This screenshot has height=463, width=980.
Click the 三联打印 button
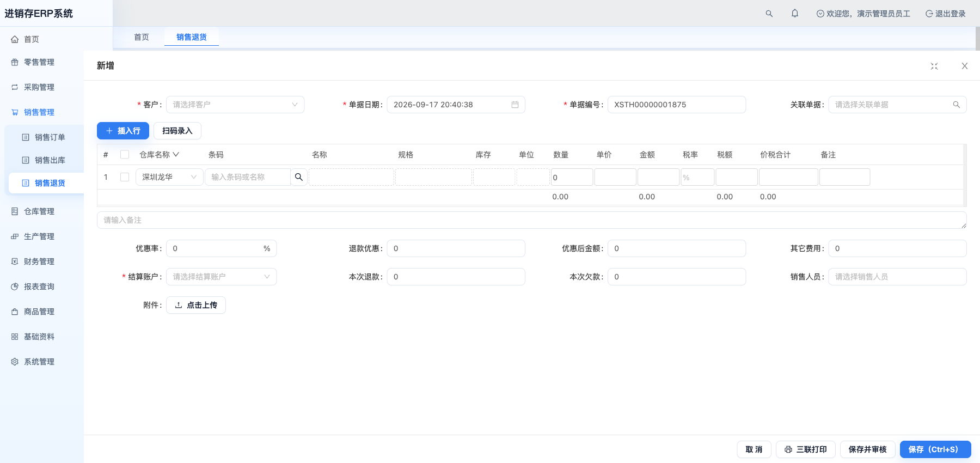pyautogui.click(x=806, y=449)
